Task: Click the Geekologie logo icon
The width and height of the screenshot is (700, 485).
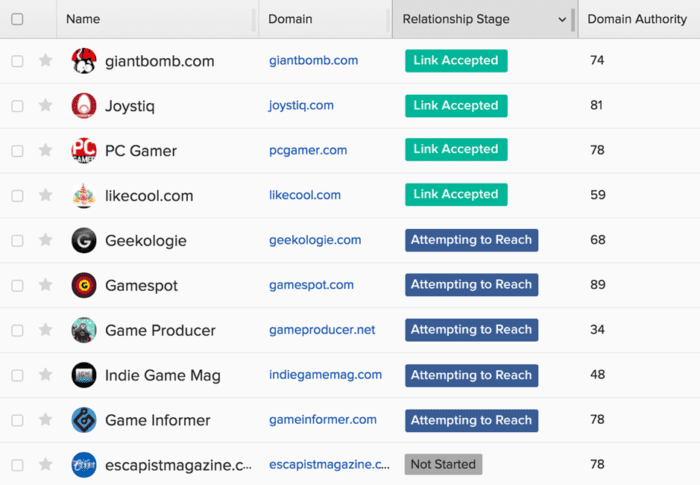Action: click(x=84, y=241)
